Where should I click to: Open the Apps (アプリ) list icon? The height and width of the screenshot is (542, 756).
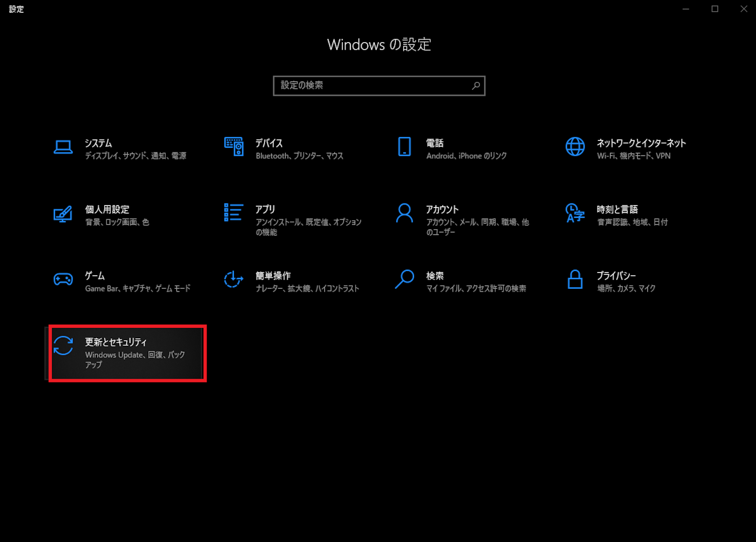point(234,213)
